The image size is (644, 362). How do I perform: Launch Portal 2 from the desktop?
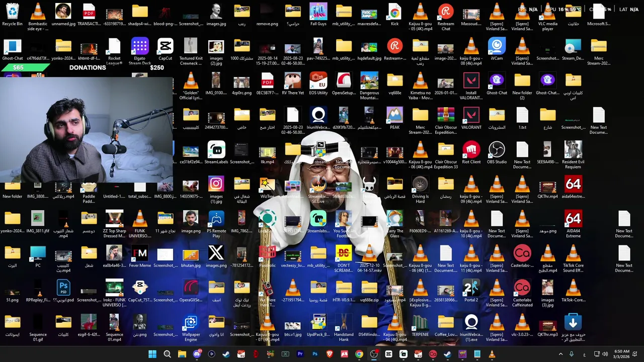point(471,291)
